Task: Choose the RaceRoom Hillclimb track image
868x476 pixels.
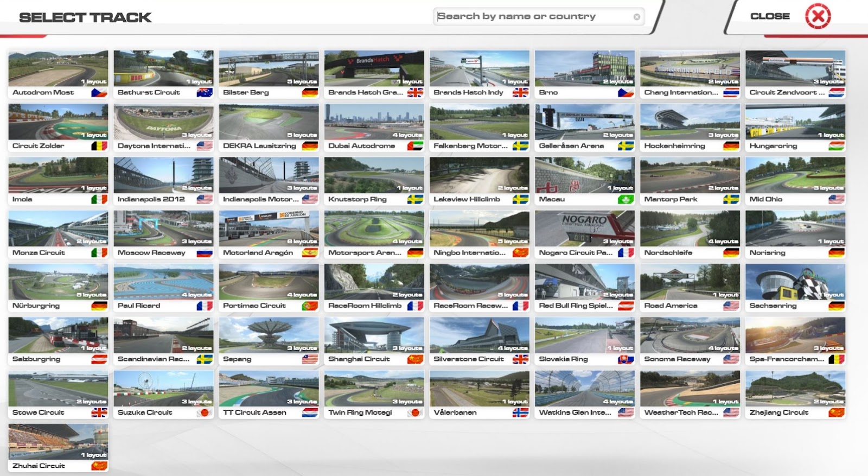Action: [374, 281]
